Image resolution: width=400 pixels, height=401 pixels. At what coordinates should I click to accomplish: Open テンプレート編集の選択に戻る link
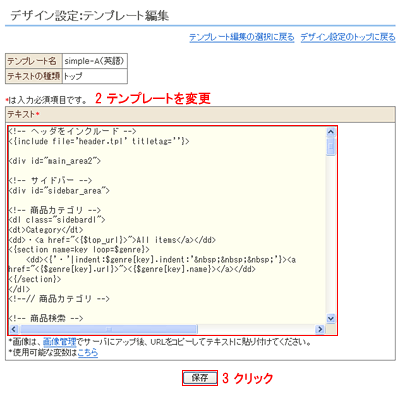point(242,37)
